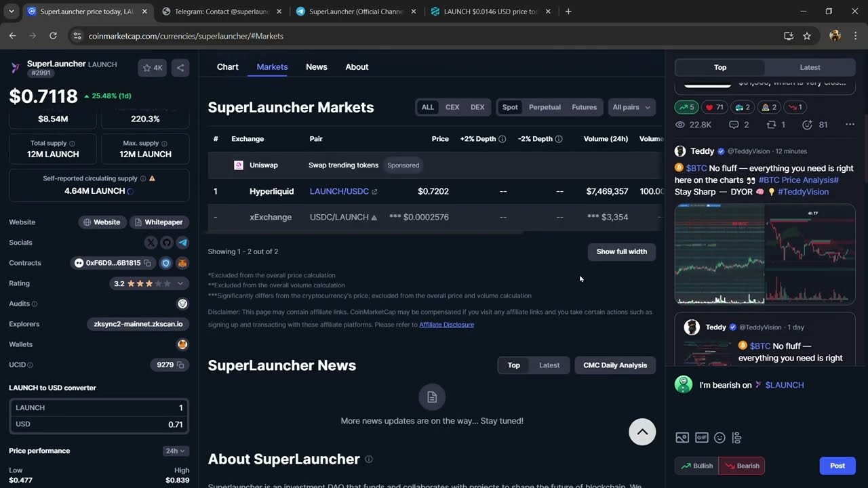Click the info icon next to +2% Depth
868x488 pixels.
(x=502, y=139)
